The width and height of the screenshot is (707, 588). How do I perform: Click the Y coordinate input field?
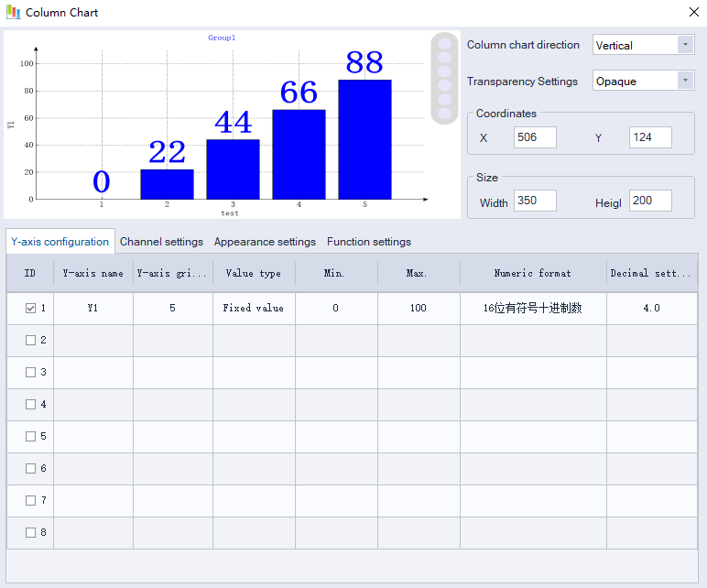[x=650, y=137]
